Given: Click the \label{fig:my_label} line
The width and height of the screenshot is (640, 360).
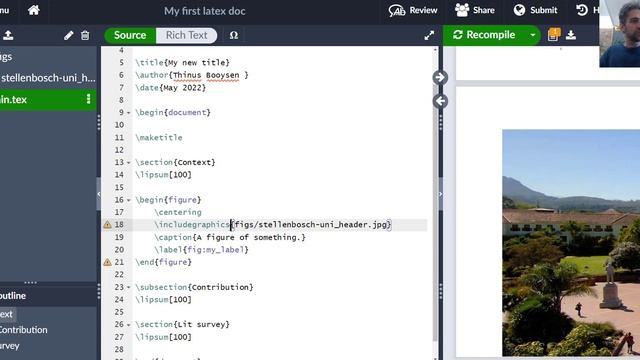Looking at the screenshot, I should pos(201,250).
